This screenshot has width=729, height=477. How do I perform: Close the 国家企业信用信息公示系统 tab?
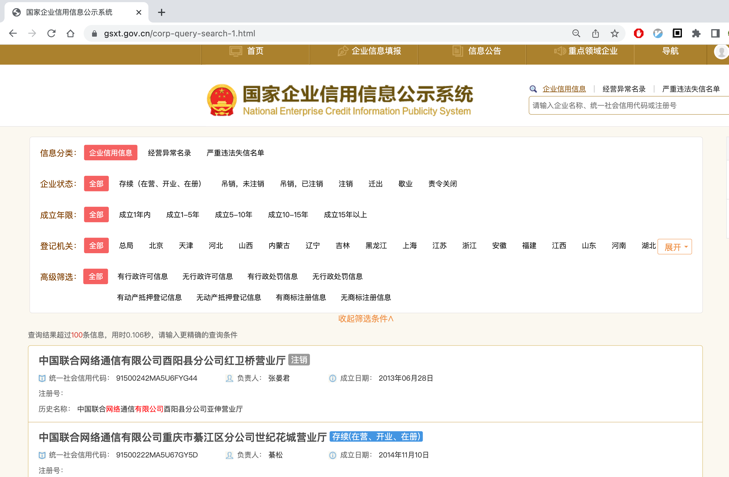(139, 13)
